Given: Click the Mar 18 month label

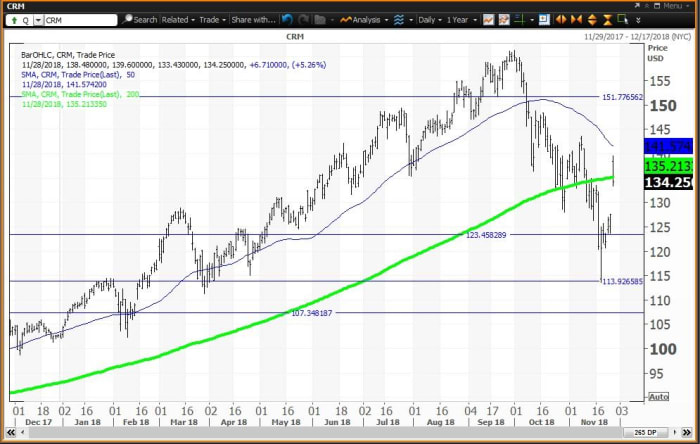Looking at the screenshot, I should point(183,422).
